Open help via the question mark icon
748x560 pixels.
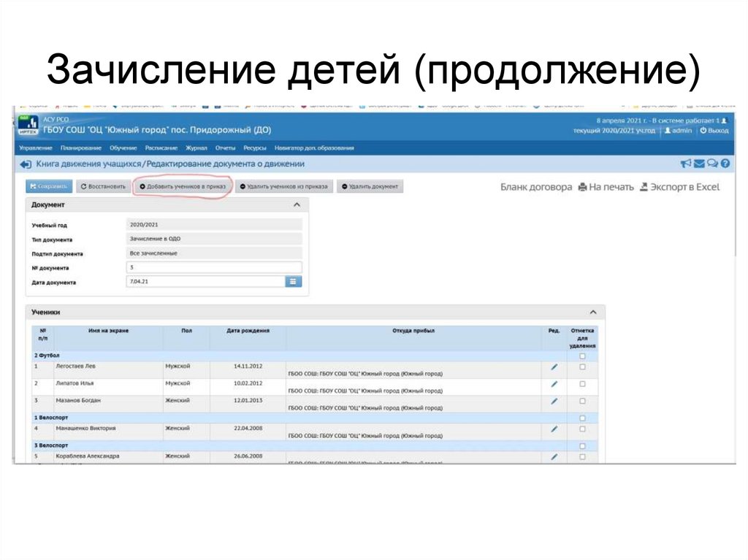point(723,162)
